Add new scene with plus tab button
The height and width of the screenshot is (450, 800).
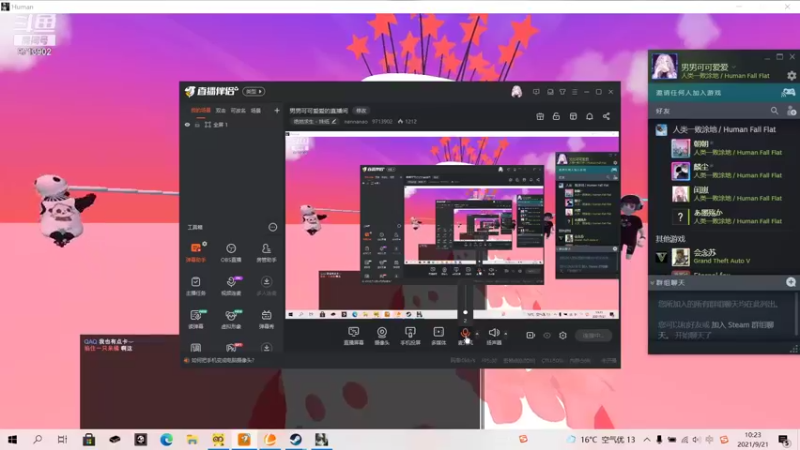coord(277,111)
